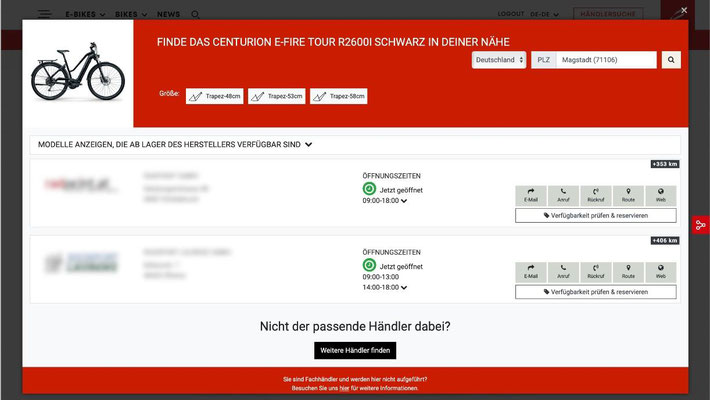
Task: Select size Trapez-58cm
Action: (x=339, y=96)
